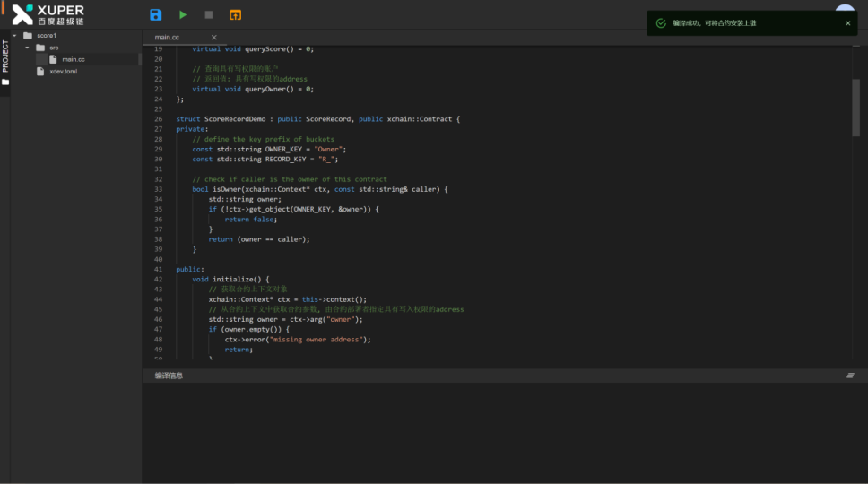Collapse the src folder arrow
The height and width of the screenshot is (484, 868).
pos(28,48)
